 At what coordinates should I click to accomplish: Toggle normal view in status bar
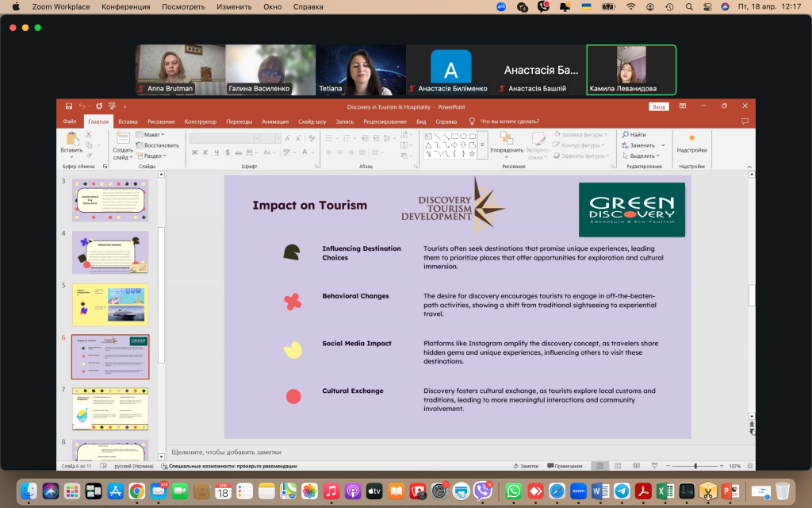pyautogui.click(x=599, y=466)
